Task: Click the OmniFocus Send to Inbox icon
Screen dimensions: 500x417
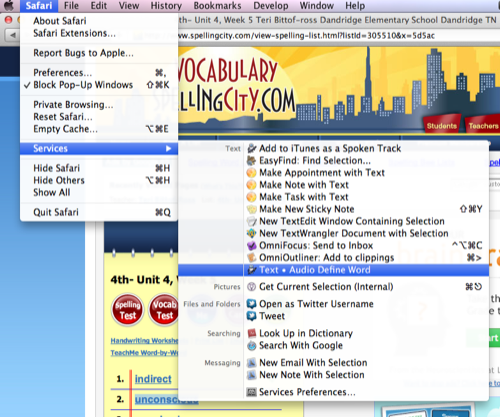Action: pos(252,246)
